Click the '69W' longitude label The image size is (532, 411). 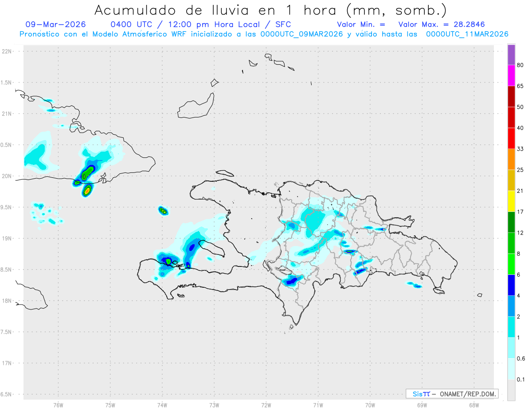click(x=422, y=405)
